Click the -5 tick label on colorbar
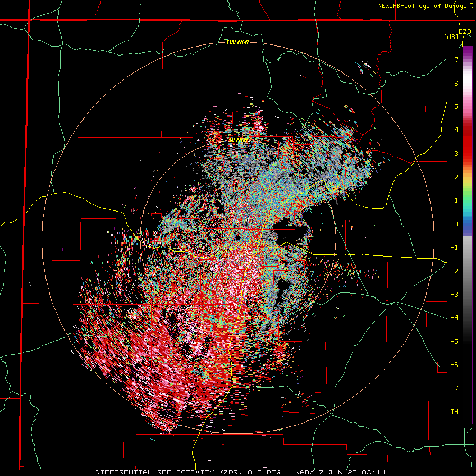 pos(454,341)
